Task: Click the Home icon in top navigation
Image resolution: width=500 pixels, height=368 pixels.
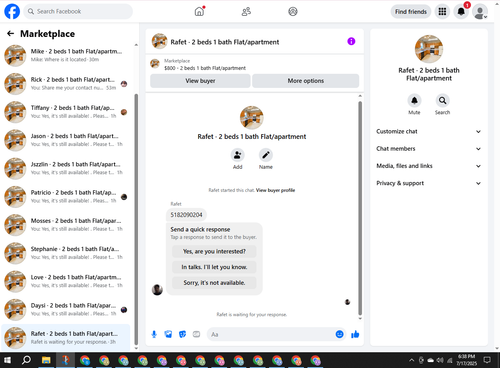Action: (199, 11)
